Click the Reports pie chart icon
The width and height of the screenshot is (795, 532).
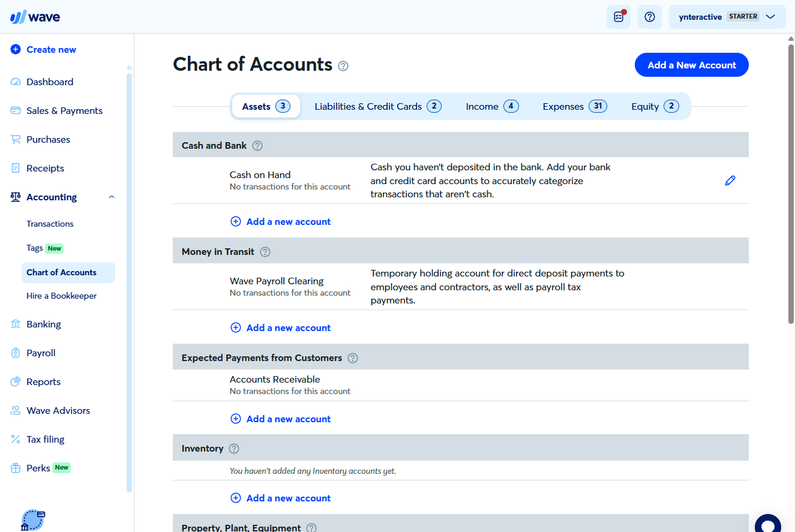[x=16, y=382]
